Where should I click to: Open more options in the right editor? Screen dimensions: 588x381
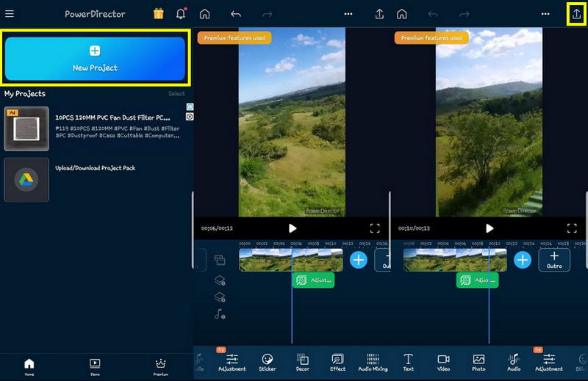click(x=545, y=14)
